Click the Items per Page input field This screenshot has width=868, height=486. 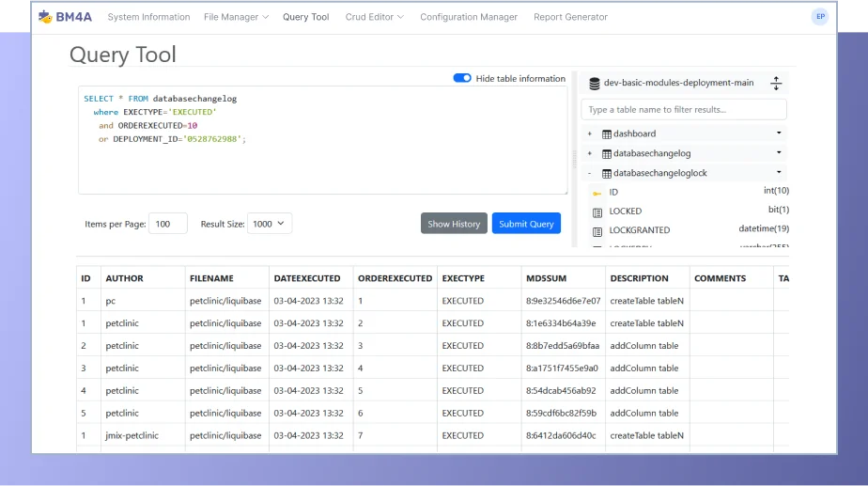click(x=168, y=224)
